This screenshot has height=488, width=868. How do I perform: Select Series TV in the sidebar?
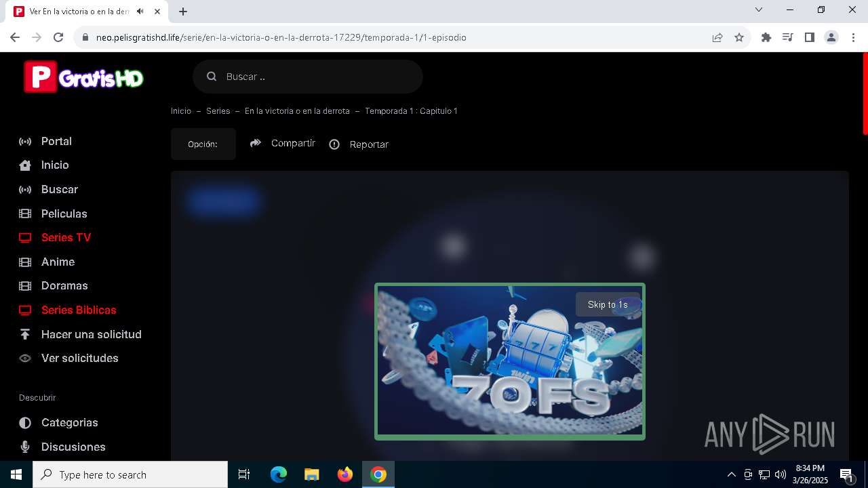click(x=66, y=238)
